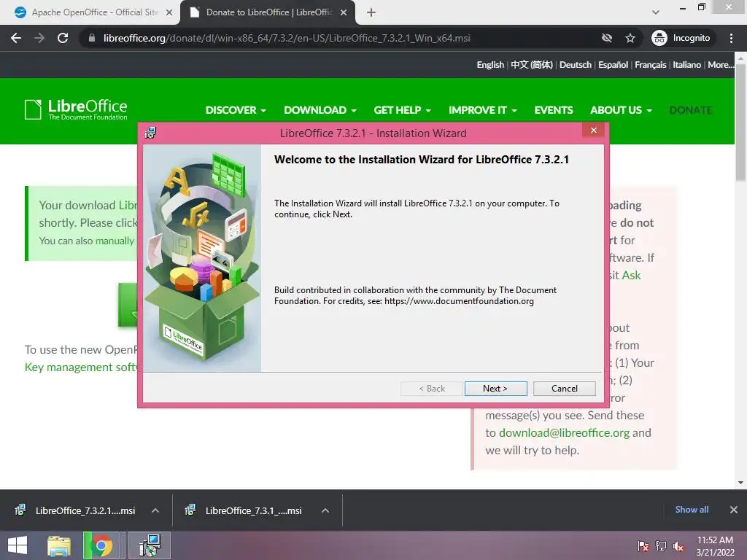Click Next in the Installation Wizard
747x560 pixels.
point(495,389)
